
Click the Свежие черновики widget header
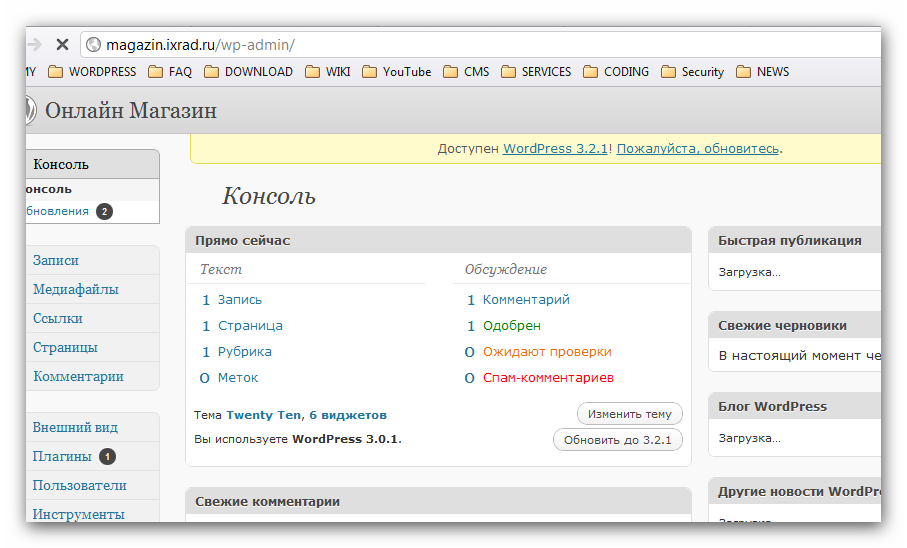(x=795, y=325)
